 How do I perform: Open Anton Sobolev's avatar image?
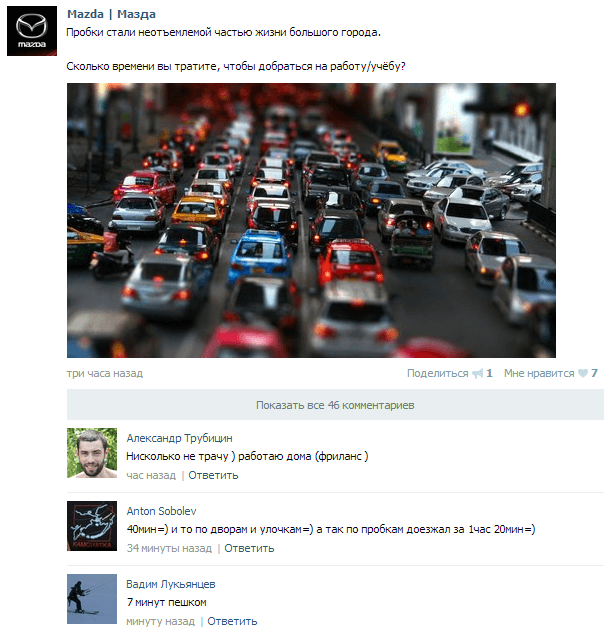(92, 526)
